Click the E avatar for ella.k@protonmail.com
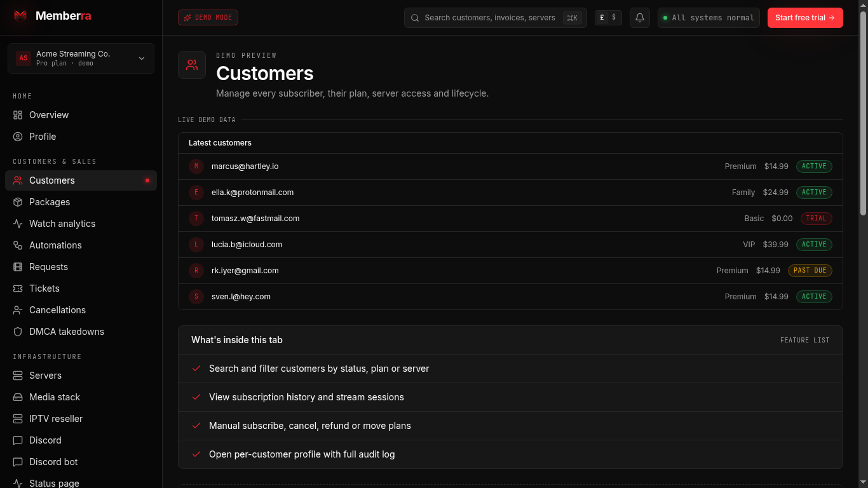 pos(196,193)
